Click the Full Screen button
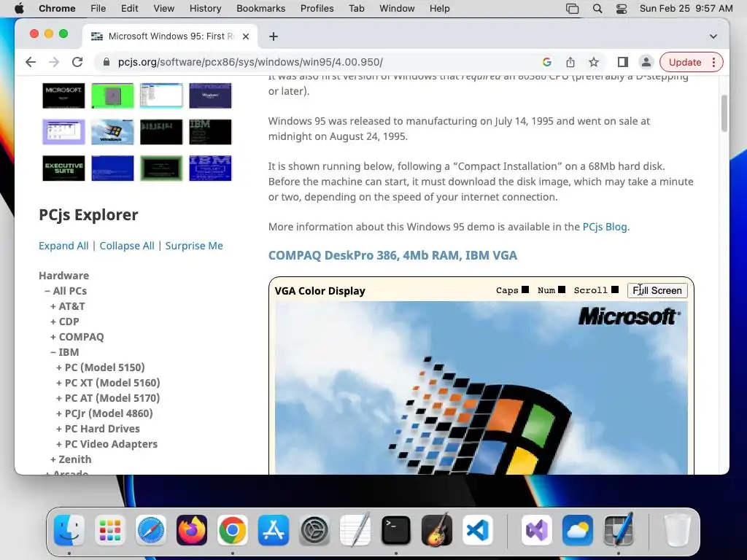Screen dimensions: 747x560 click(657, 290)
